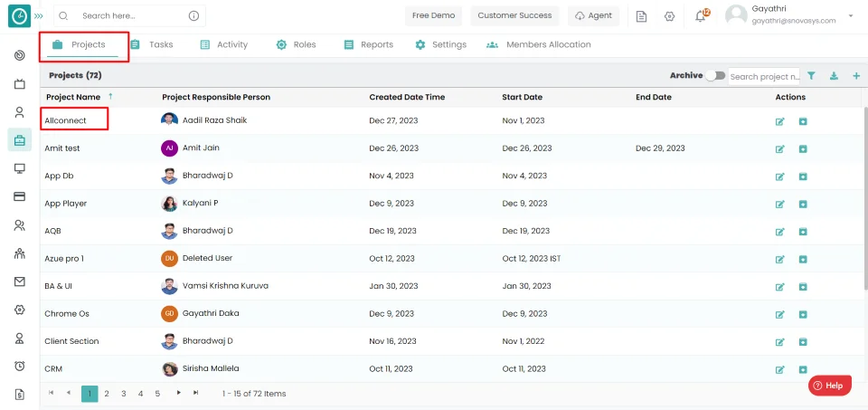
Task: Switch to the Roles tab
Action: 297,45
